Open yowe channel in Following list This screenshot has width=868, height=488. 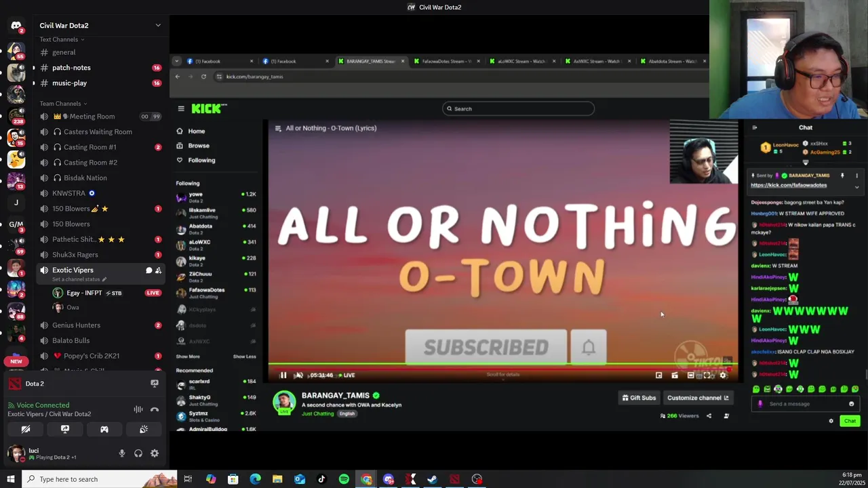point(216,197)
